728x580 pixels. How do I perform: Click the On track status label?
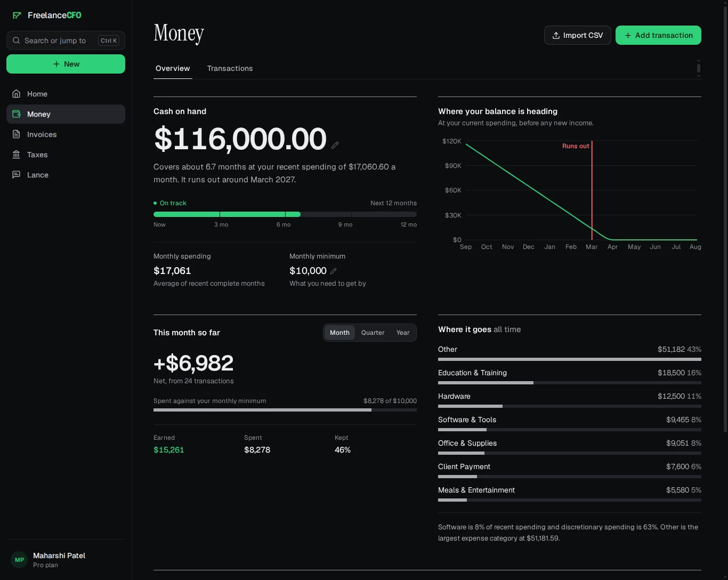click(x=170, y=203)
